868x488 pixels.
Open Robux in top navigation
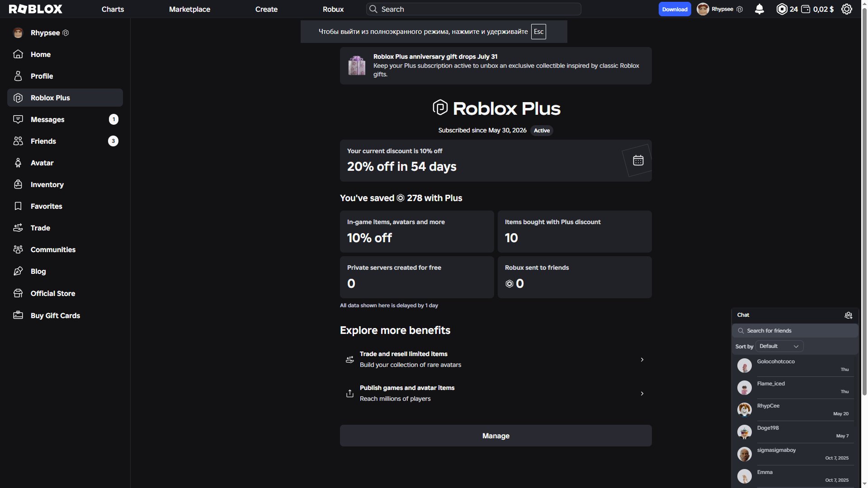[333, 9]
